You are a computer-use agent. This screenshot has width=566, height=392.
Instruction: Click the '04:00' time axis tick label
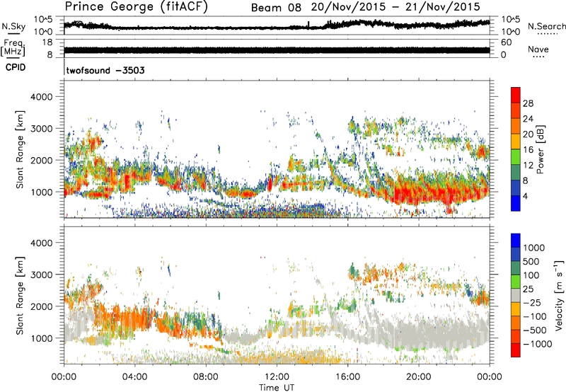[x=135, y=377]
